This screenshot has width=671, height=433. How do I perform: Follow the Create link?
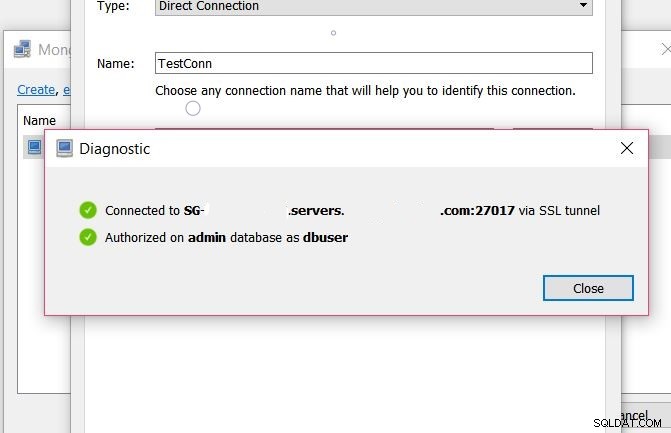[x=36, y=89]
